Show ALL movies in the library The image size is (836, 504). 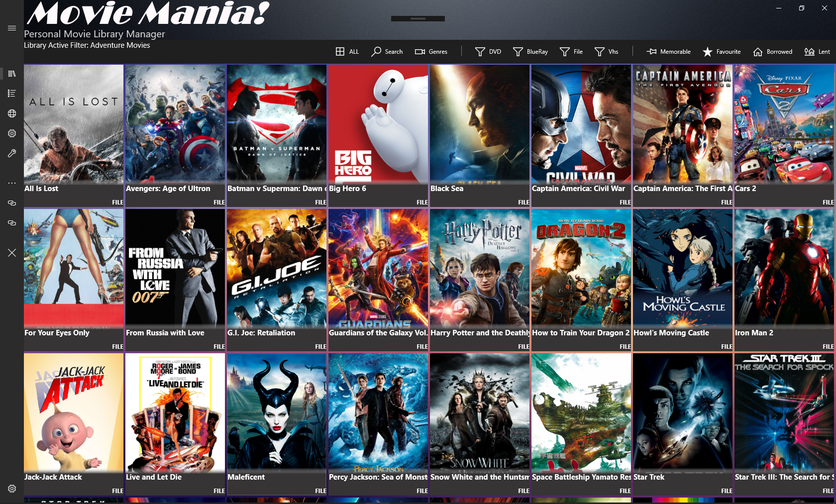point(347,52)
